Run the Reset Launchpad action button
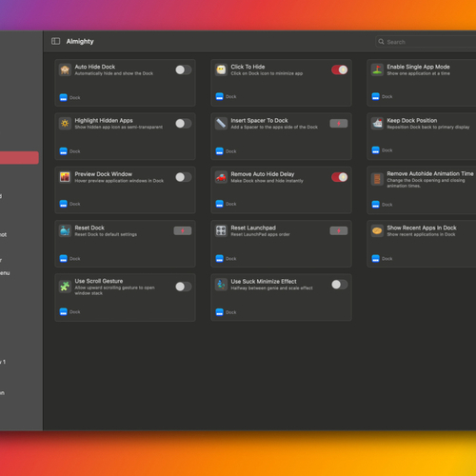Viewport: 476px width, 476px height. [339, 230]
